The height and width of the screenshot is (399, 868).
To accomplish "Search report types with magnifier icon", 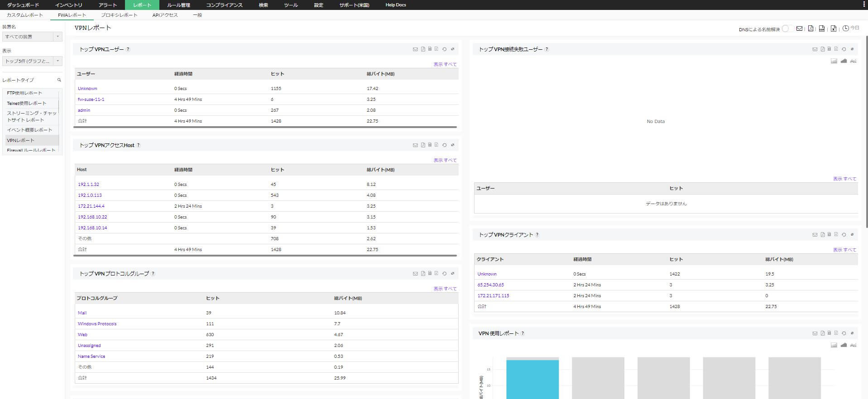I will click(59, 80).
